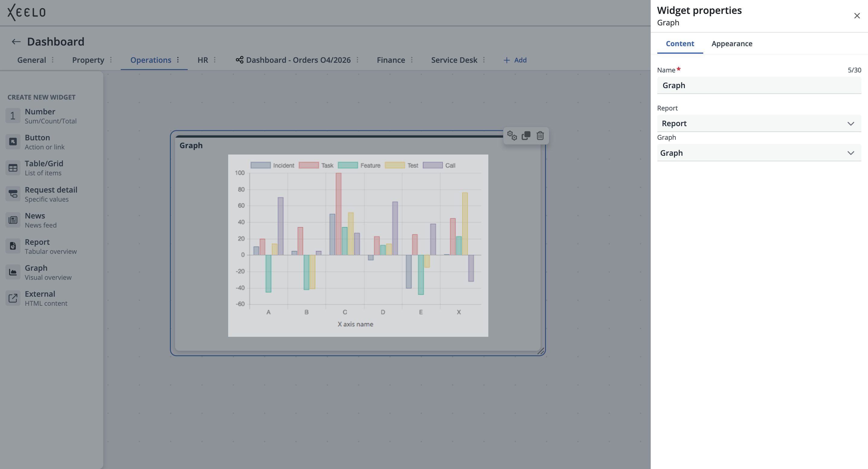Click the CREATE NEW WIDGET heading
The image size is (868, 469).
pos(41,97)
